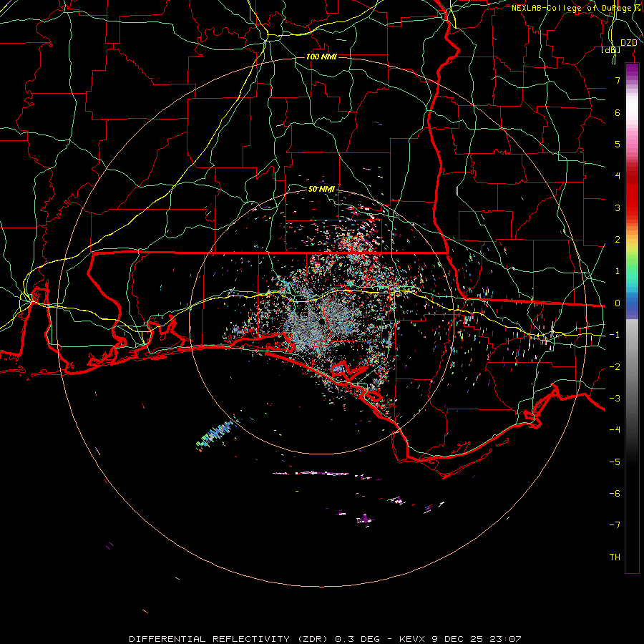Click the red band of the color bar
Image resolution: width=644 pixels, height=644 pixels.
(632, 193)
